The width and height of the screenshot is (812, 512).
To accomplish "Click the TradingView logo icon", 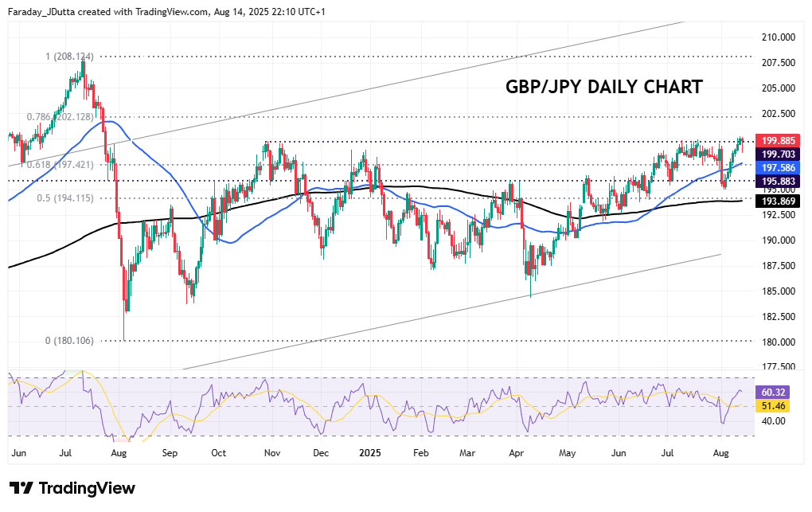I will [x=21, y=488].
